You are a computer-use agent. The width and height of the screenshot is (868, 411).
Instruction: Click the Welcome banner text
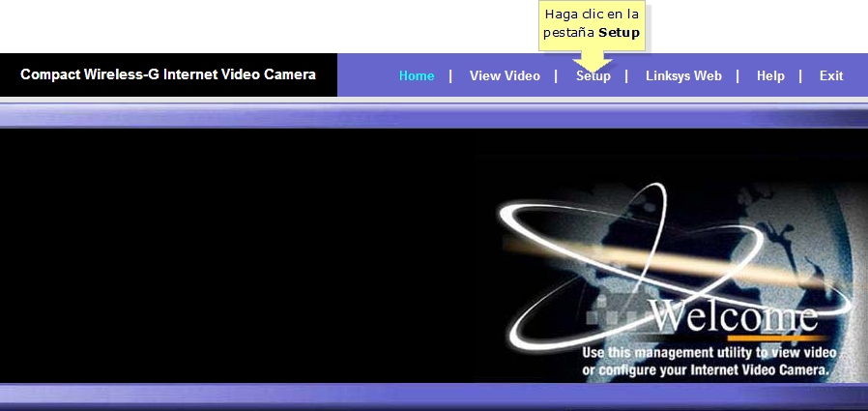click(734, 315)
